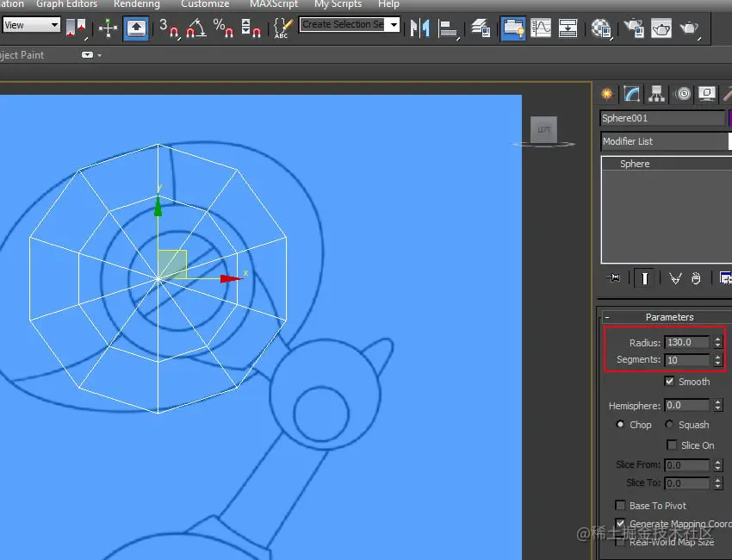Click the Align tool
732x560 pixels.
tap(448, 28)
